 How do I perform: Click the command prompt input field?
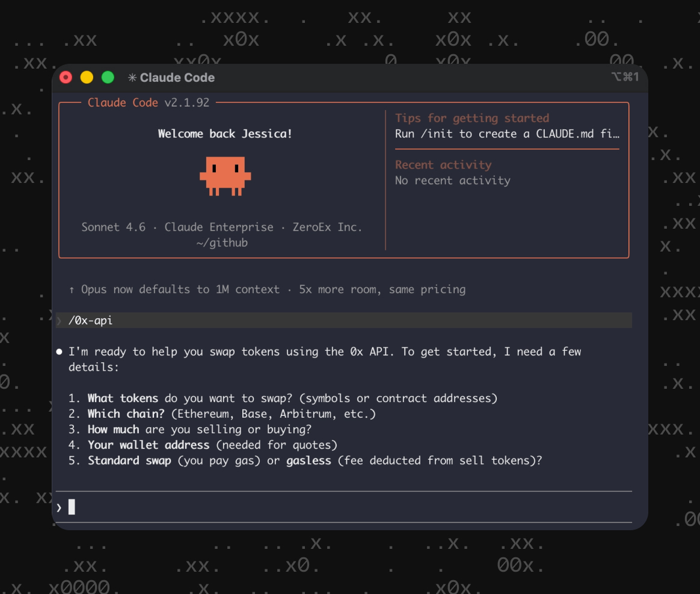pyautogui.click(x=344, y=507)
